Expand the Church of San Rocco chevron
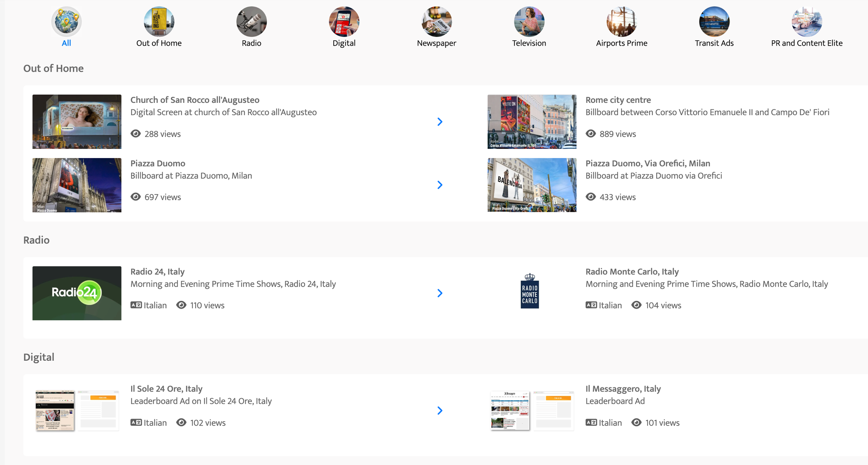This screenshot has width=868, height=465. pyautogui.click(x=440, y=122)
